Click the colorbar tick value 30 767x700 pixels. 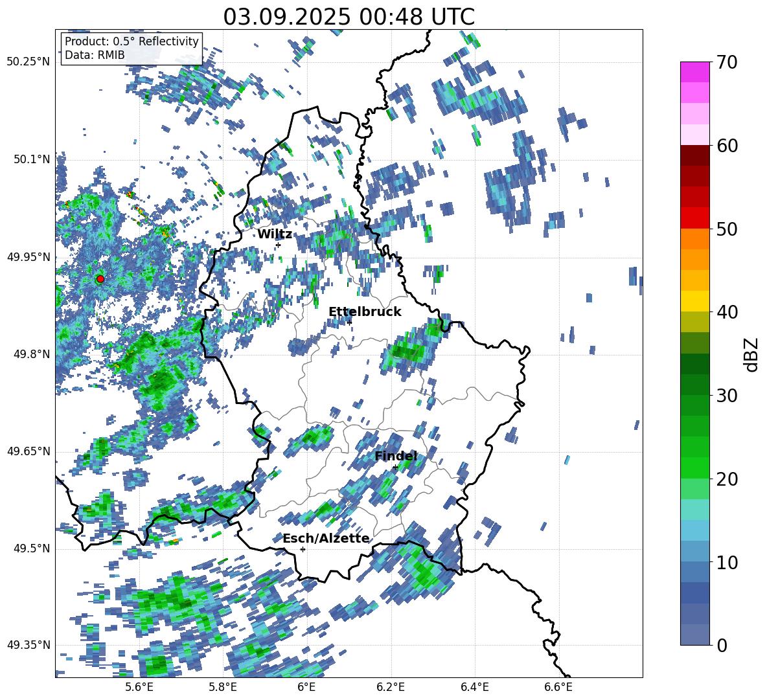point(727,396)
